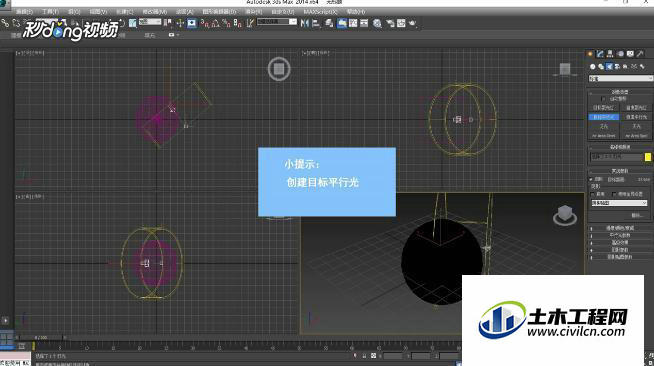654x366 pixels.
Task: Toggle the 3D Snaps icon
Action: [x=204, y=23]
